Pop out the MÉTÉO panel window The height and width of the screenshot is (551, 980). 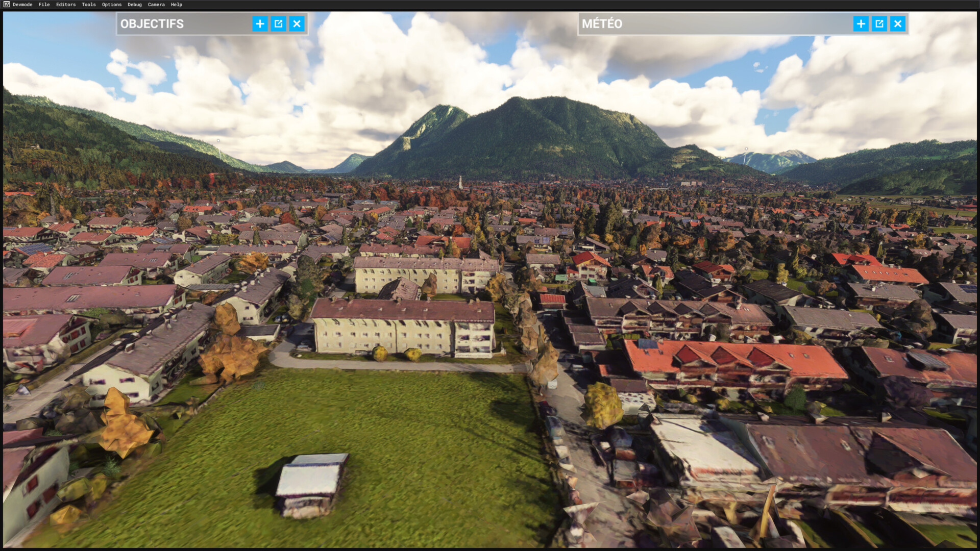pos(879,23)
